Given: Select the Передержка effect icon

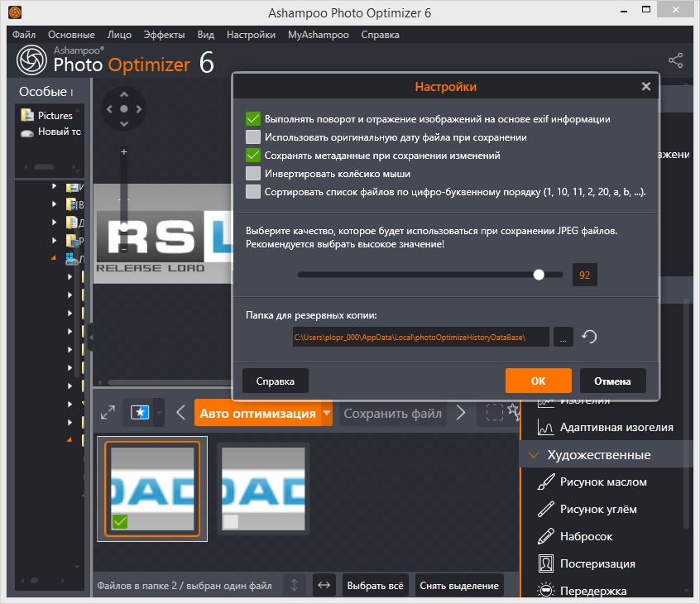Looking at the screenshot, I should pyautogui.click(x=546, y=590).
